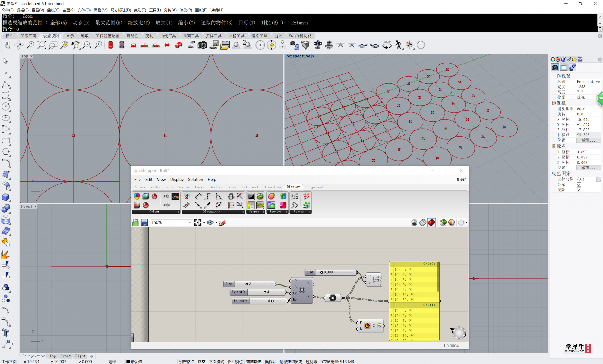Switch to the Kangaroo2 tab in Grasshopper

tap(314, 187)
